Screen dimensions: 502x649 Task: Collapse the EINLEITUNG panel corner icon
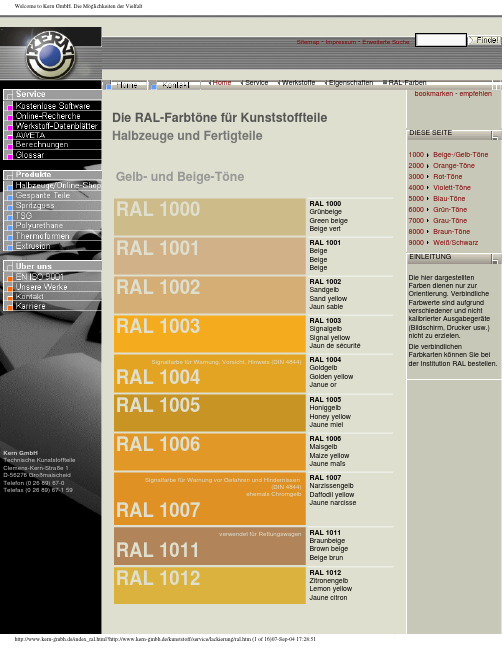pos(495,259)
